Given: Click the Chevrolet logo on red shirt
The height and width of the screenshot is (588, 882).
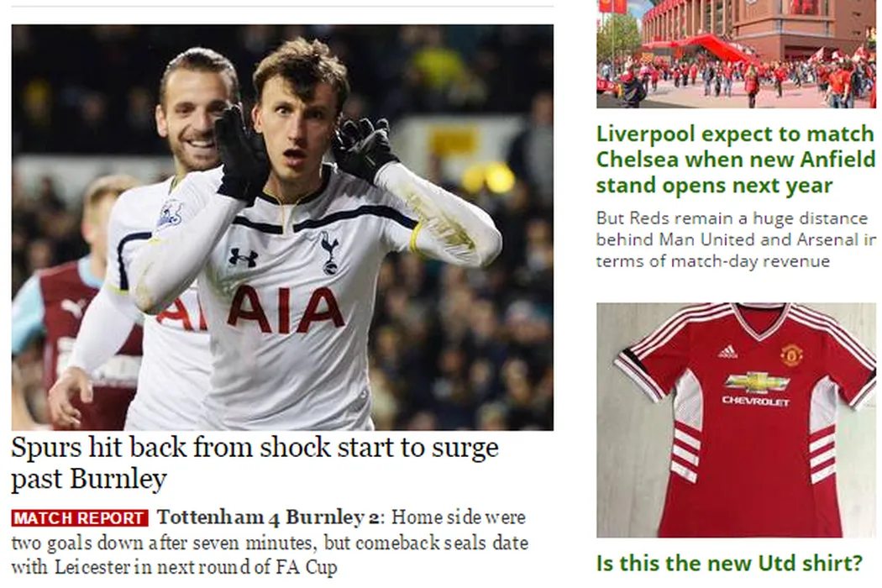Looking at the screenshot, I should click(757, 388).
